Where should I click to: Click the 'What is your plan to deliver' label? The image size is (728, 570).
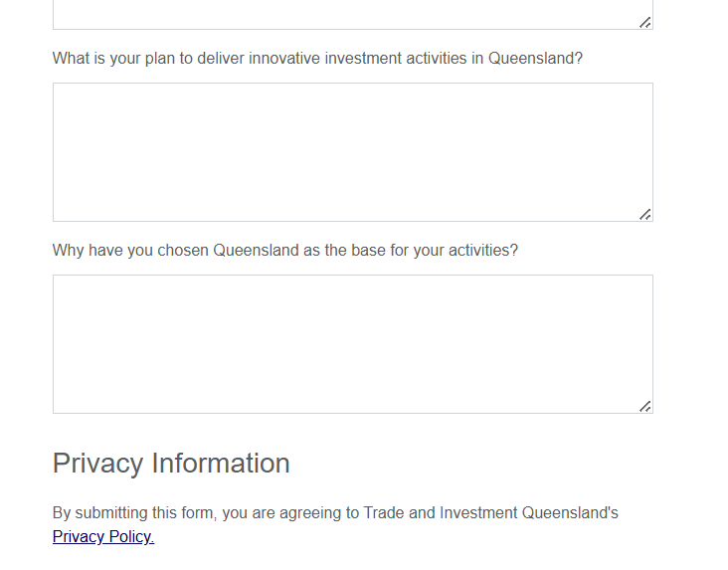149,59
